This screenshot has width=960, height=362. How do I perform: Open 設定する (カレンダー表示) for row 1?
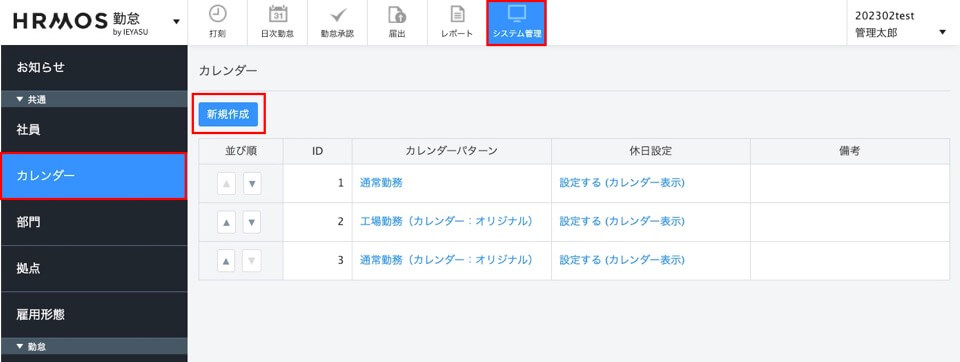click(622, 183)
